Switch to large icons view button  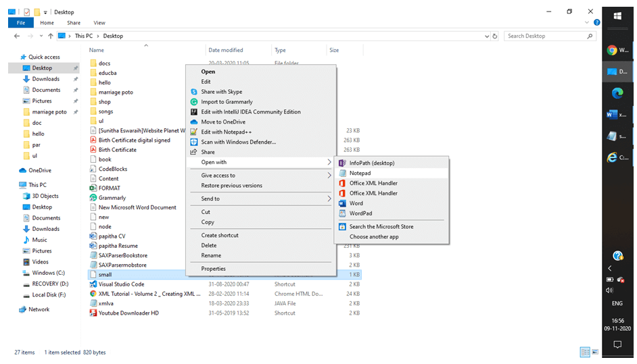(x=595, y=352)
